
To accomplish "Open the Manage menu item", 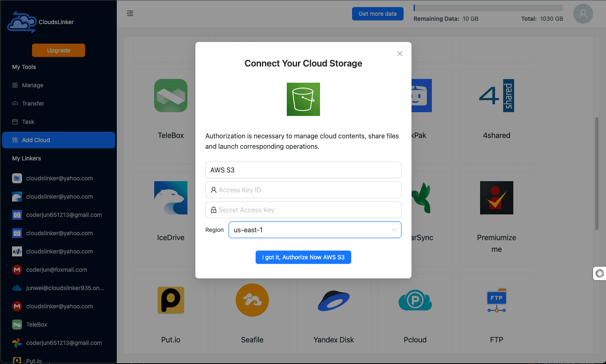I will [x=59, y=85].
